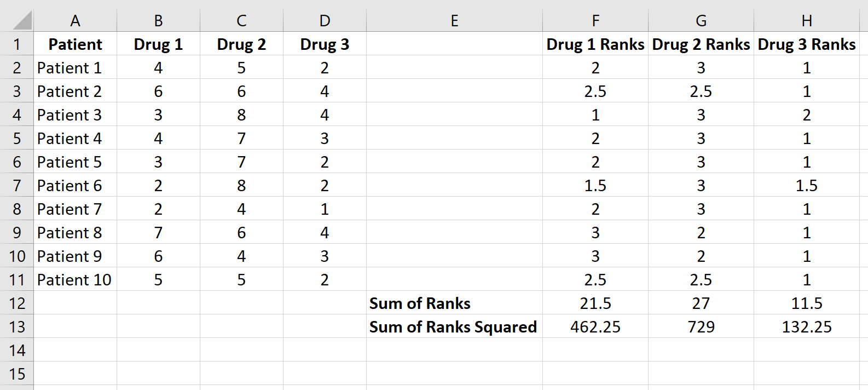868x390 pixels.
Task: Select row 12 header
Action: coord(17,303)
